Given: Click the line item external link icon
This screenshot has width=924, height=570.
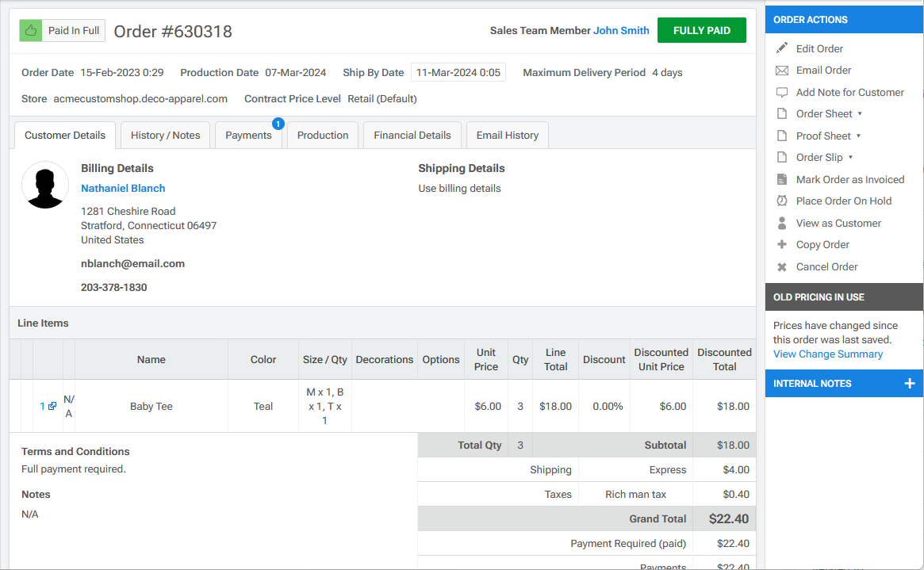Looking at the screenshot, I should click(x=52, y=406).
